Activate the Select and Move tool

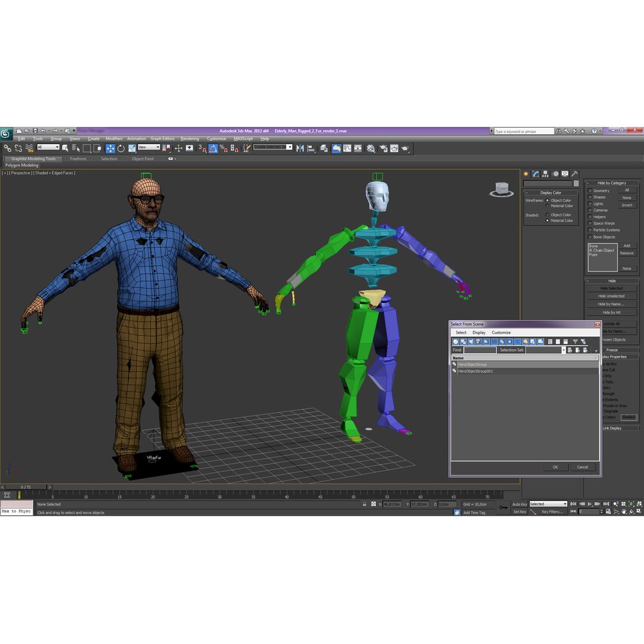110,148
